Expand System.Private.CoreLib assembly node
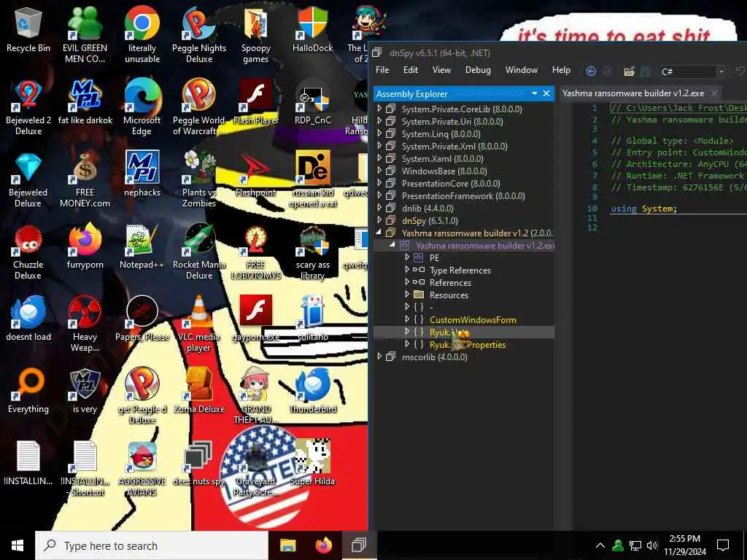This screenshot has width=747, height=560. click(x=379, y=109)
